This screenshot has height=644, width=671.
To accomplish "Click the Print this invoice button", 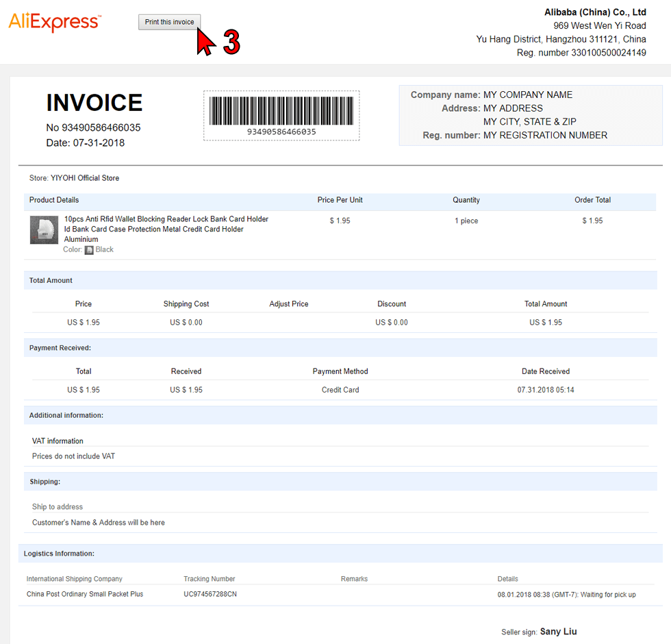I will (x=169, y=22).
